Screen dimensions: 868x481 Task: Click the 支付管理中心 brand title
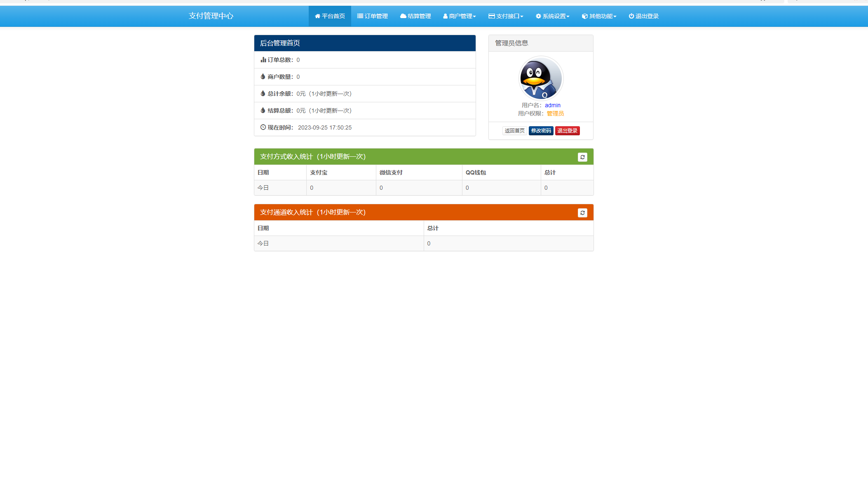211,16
